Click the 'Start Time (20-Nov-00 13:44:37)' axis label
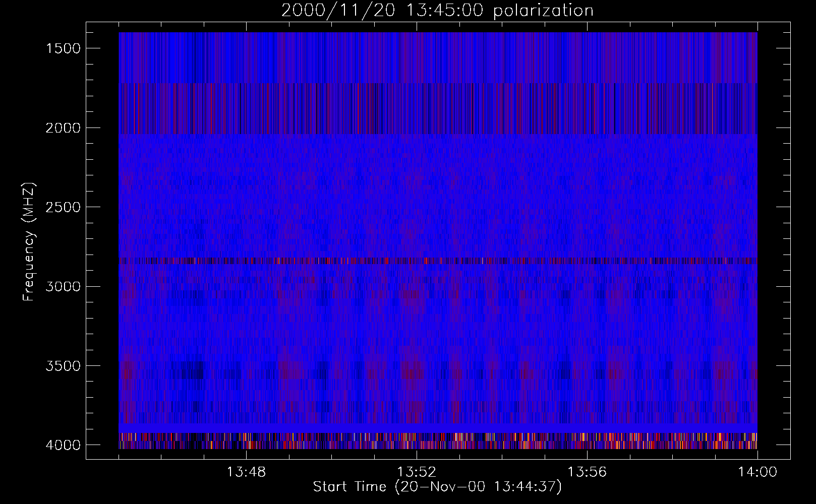The image size is (816, 504). [x=437, y=487]
